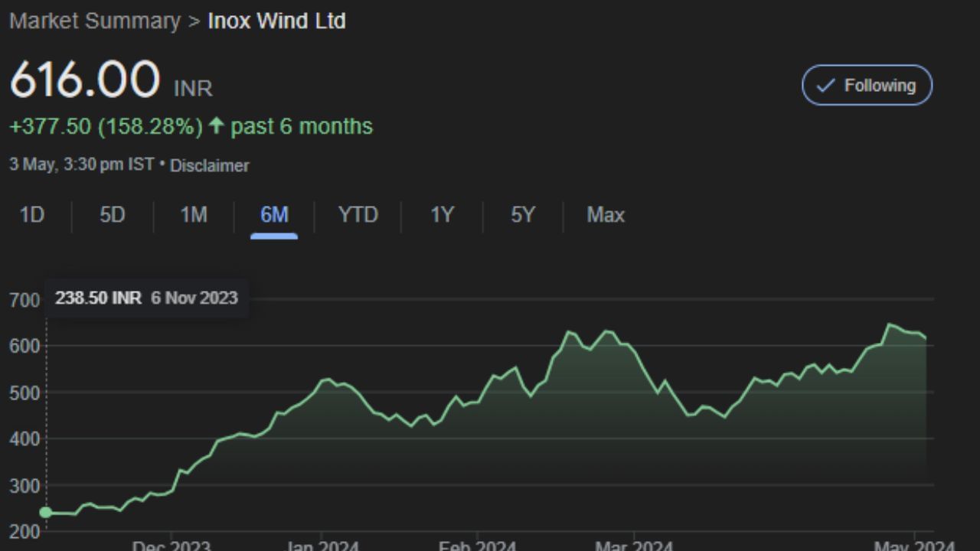Click the 238.50 INR tooltip value
The height and width of the screenshot is (551, 980).
98,298
